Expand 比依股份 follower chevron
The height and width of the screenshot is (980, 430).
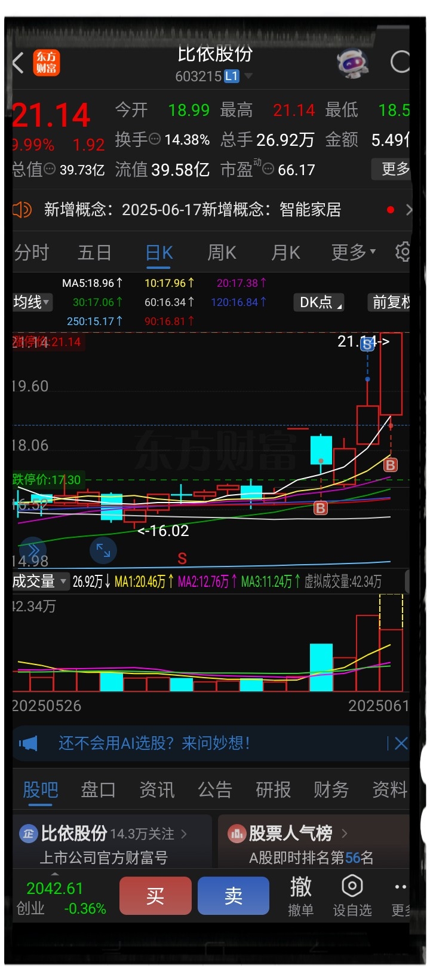[184, 834]
